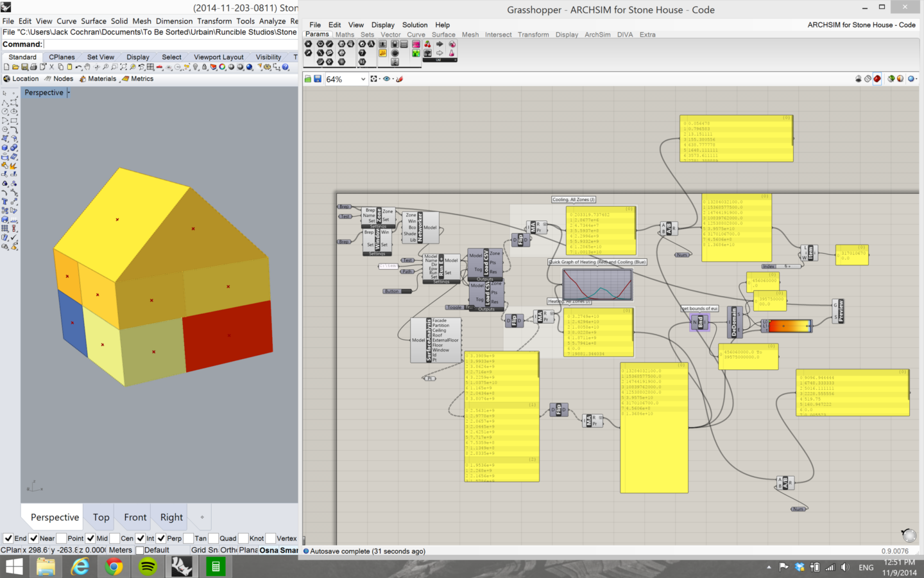Click the Zoom Extents icon in Grasshopper canvas toolbar

point(374,79)
